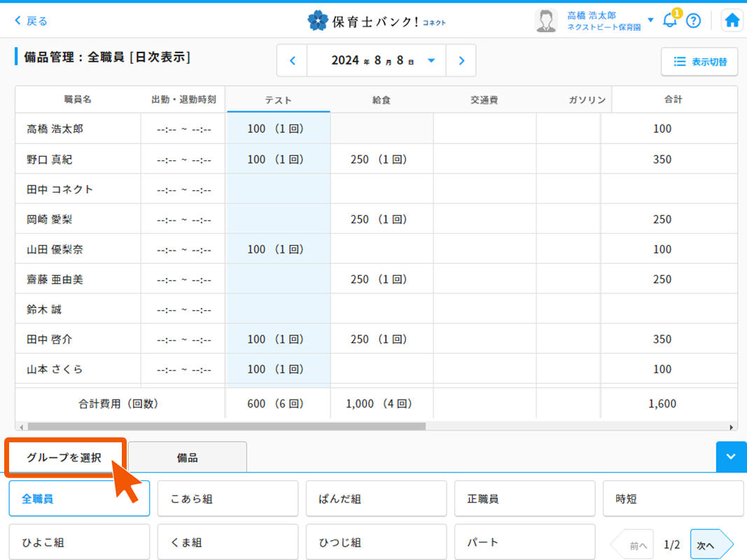This screenshot has height=560, width=747.
Task: Switch to the グループを選択 tab
Action: click(64, 458)
